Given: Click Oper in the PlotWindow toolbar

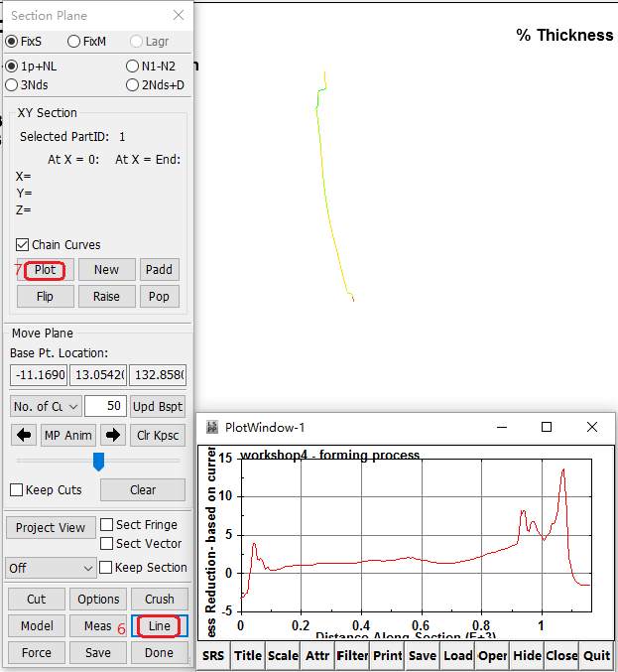Looking at the screenshot, I should point(492,656).
